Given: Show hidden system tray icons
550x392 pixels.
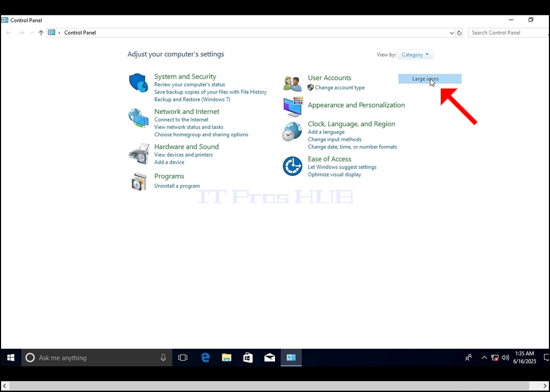Looking at the screenshot, I should [484, 358].
